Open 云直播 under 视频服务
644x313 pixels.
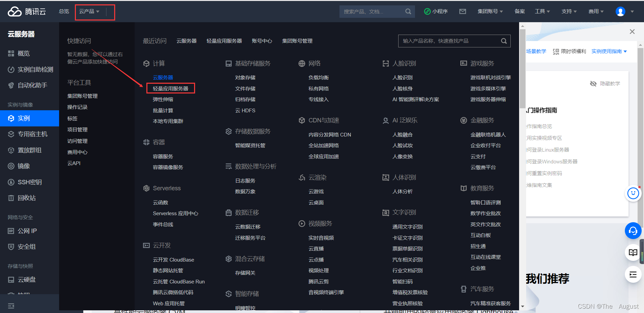pos(316,249)
